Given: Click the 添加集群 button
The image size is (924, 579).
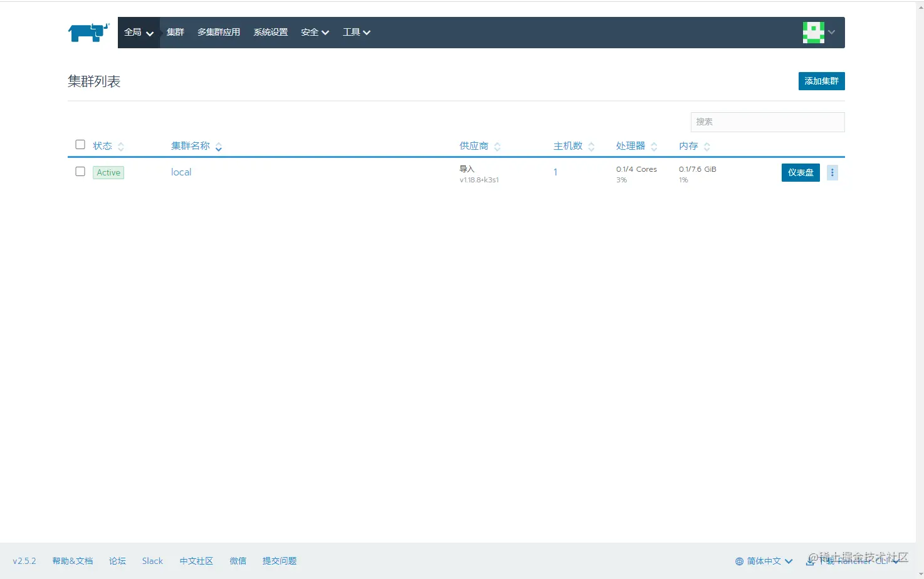Looking at the screenshot, I should click(x=821, y=81).
